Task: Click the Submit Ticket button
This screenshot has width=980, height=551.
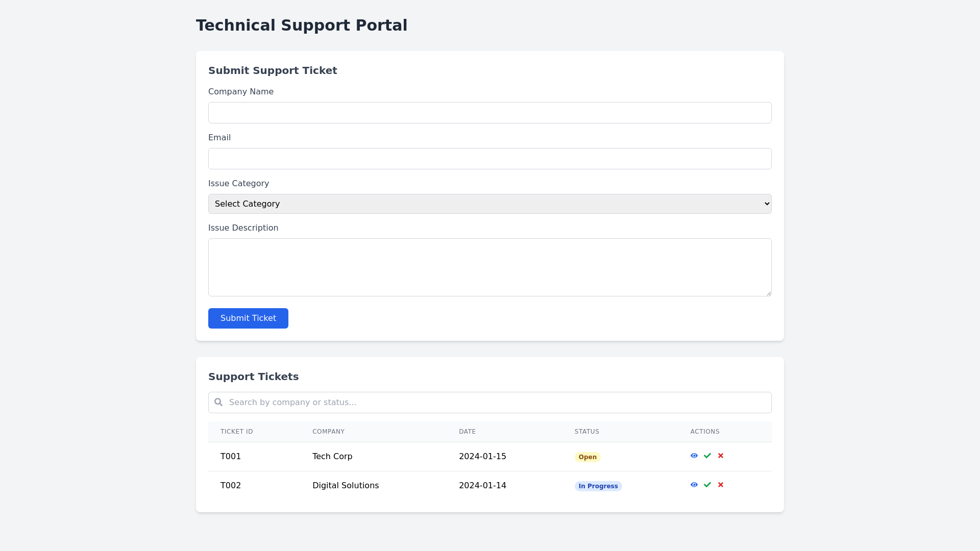Action: pos(248,318)
